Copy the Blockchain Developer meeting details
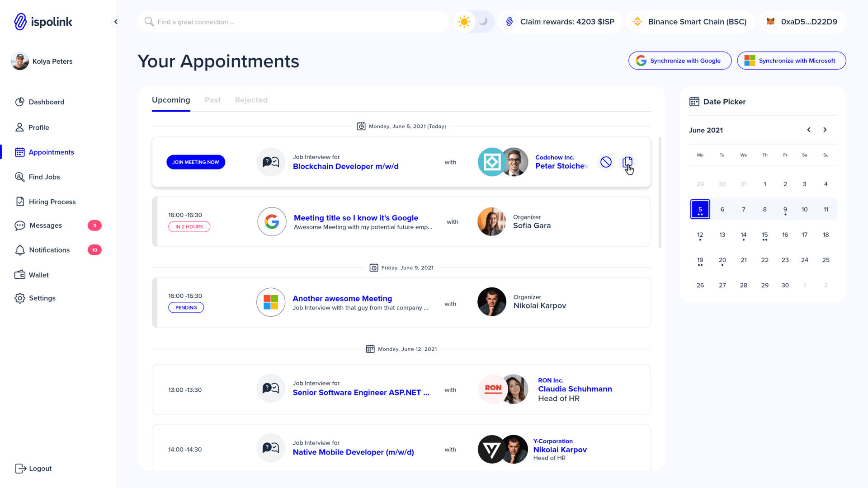868x488 pixels. point(627,162)
